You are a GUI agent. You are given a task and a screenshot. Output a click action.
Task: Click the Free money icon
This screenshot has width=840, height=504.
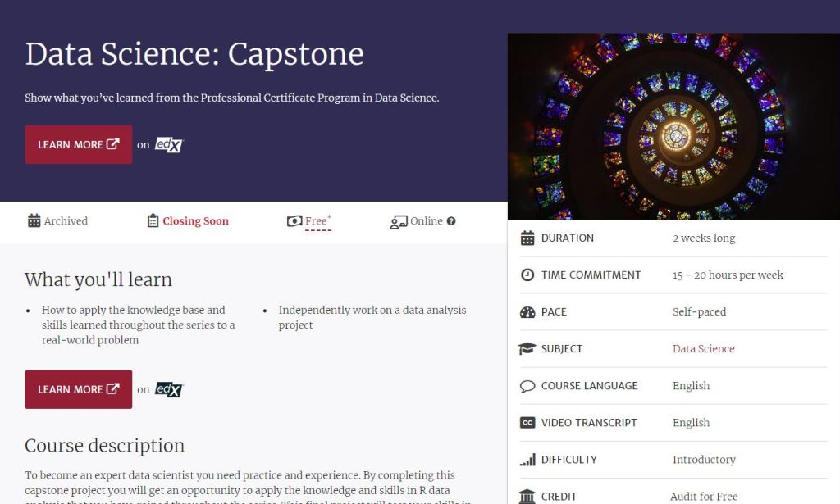(x=294, y=221)
